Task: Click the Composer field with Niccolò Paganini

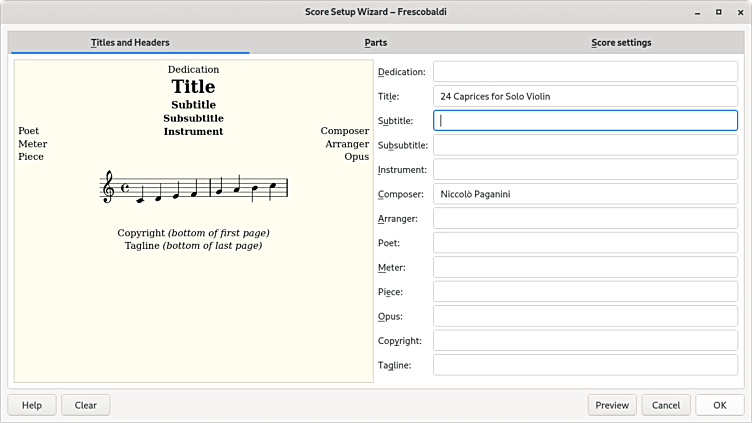Action: pos(585,194)
